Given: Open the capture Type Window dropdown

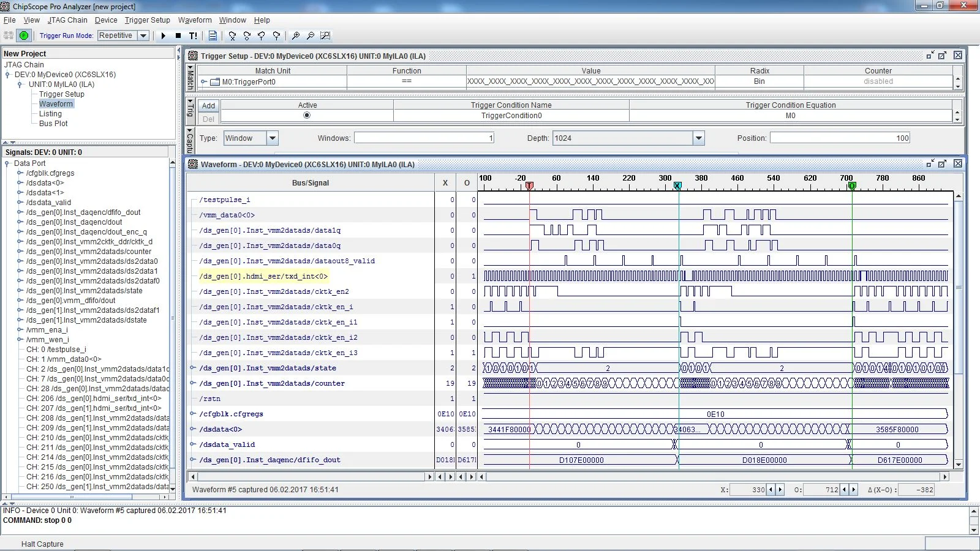Looking at the screenshot, I should [x=272, y=138].
